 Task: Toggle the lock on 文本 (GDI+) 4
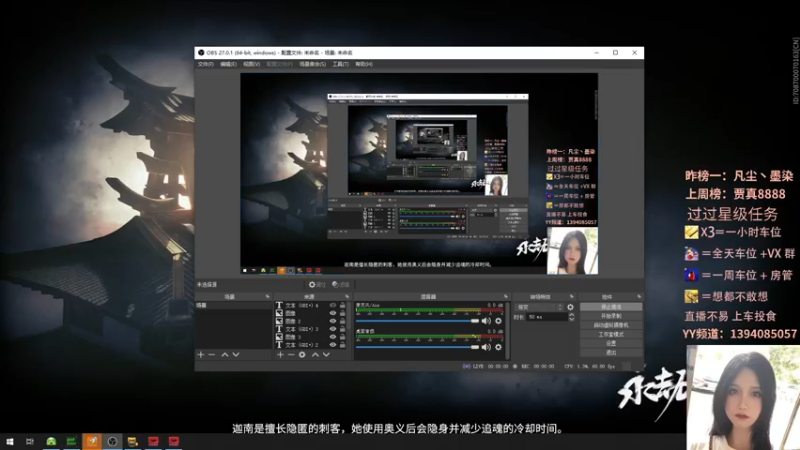click(x=342, y=305)
